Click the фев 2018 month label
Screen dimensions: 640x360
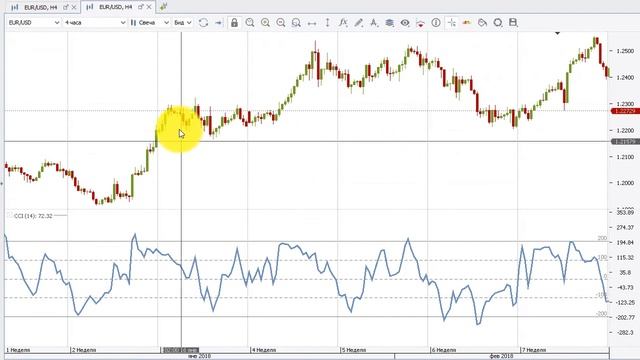coord(501,356)
